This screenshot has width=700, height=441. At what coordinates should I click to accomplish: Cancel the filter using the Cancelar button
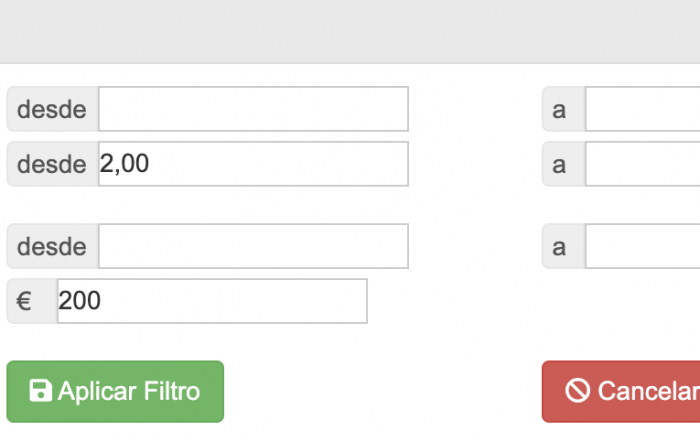pos(621,391)
